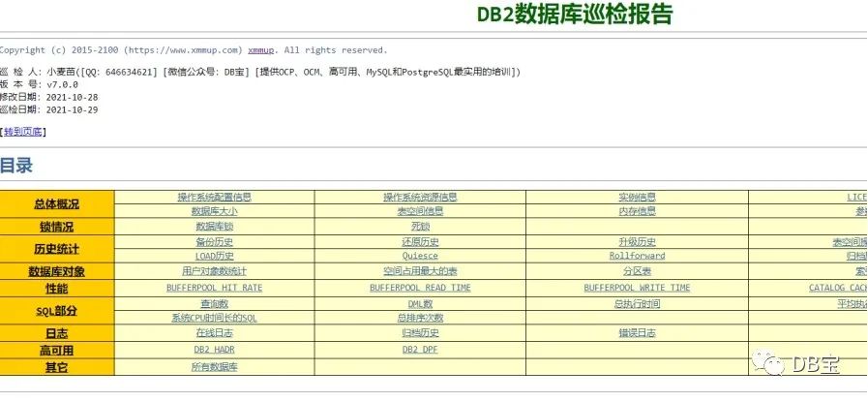Screen dimensions: 868x401
Task: Open BUFFERPOOL READ TIME link
Action: pos(420,288)
